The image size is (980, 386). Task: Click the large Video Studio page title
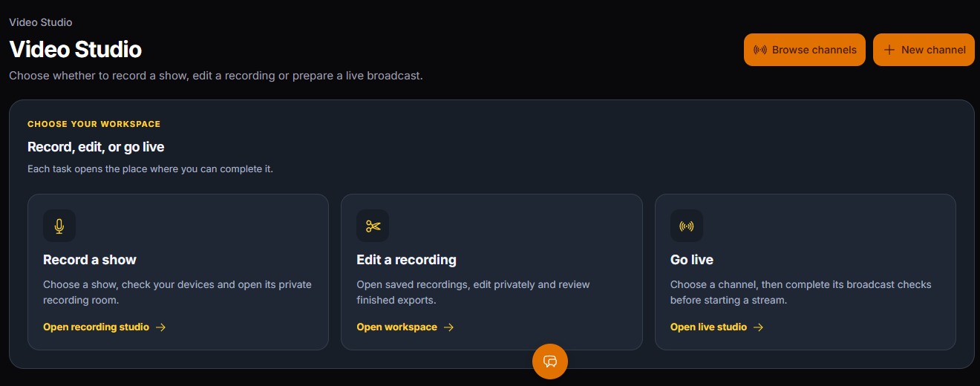click(75, 50)
